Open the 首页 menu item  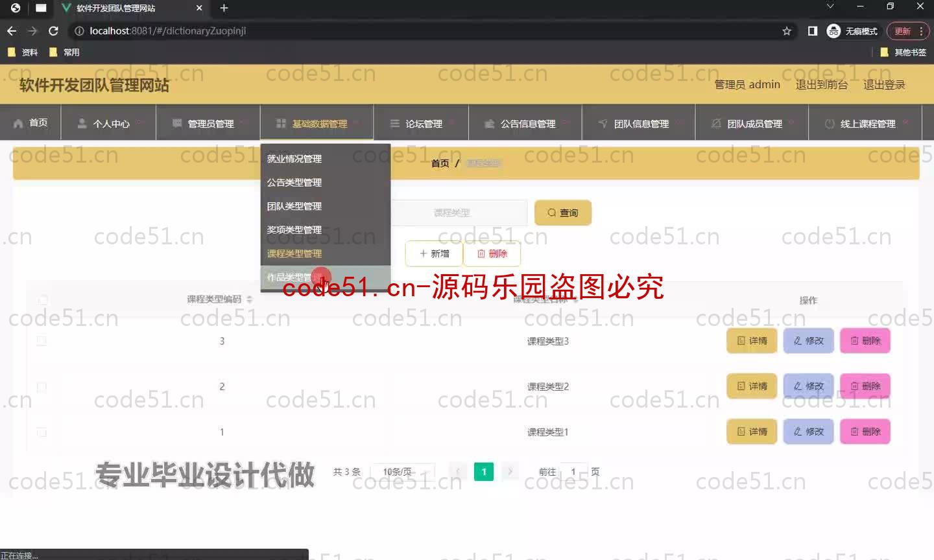30,122
